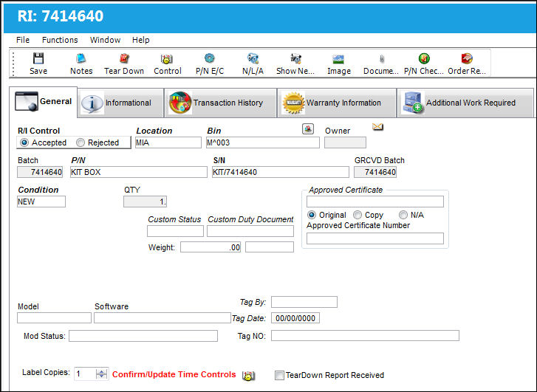This screenshot has width=537, height=392.
Task: Open the Transaction History tab
Action: point(220,103)
